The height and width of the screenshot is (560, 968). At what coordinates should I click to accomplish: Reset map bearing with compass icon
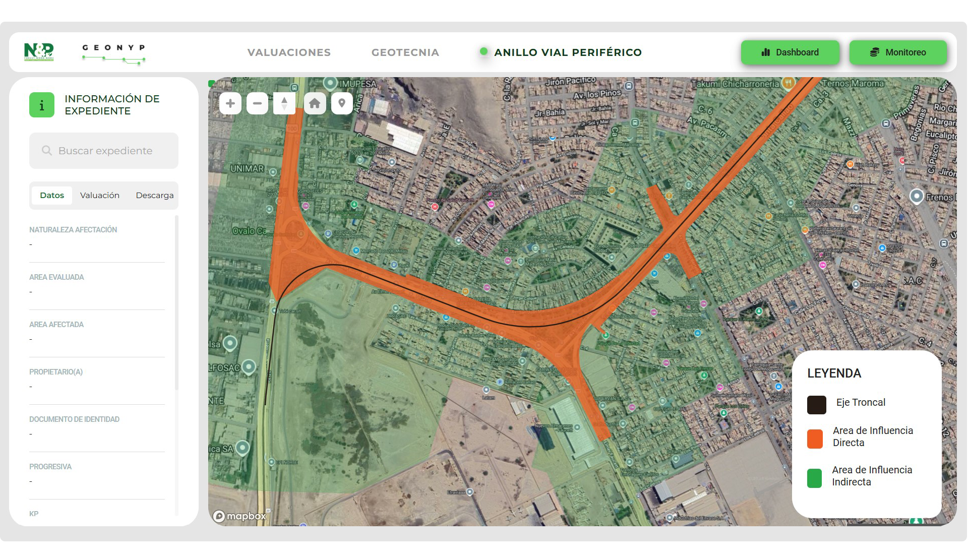coord(284,103)
